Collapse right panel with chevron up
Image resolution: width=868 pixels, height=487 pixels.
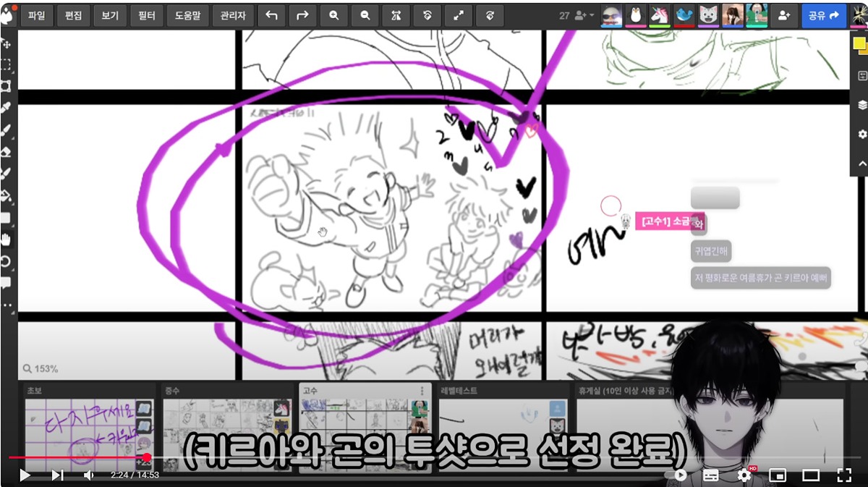[x=861, y=164]
